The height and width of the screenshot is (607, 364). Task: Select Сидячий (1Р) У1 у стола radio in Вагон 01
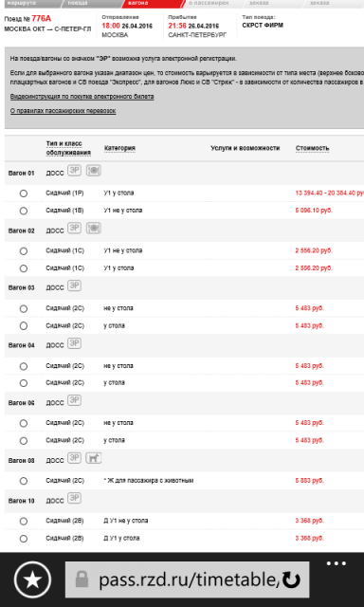pyautogui.click(x=24, y=193)
